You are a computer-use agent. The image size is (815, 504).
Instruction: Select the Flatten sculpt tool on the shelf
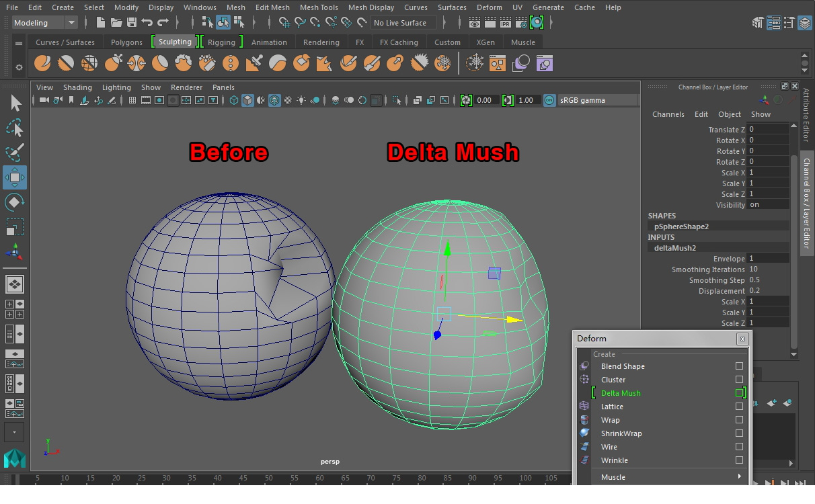pyautogui.click(x=160, y=63)
